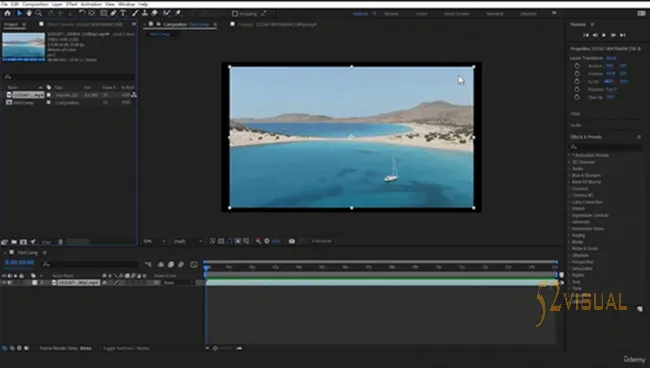The image size is (650, 368).
Task: Click the reset exposure icon in viewer
Action: coord(267,241)
